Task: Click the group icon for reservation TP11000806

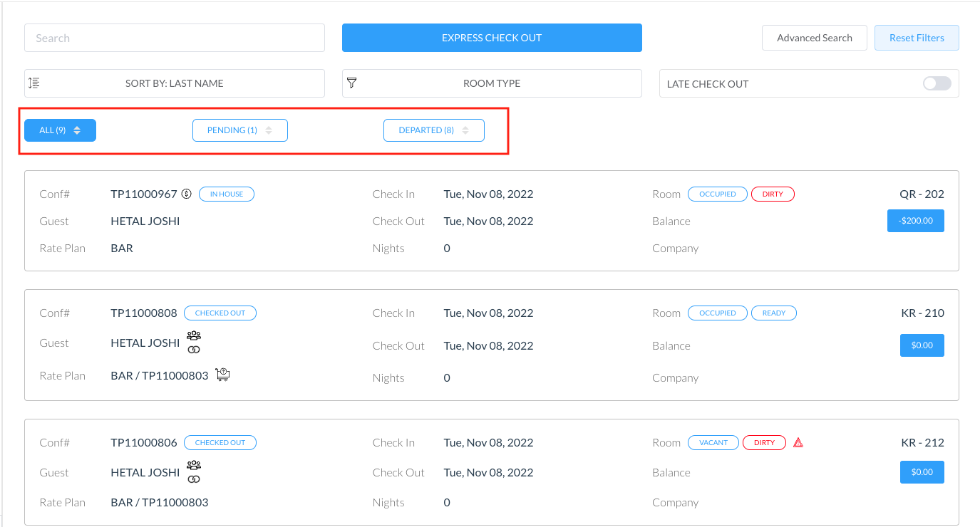Action: [x=194, y=465]
